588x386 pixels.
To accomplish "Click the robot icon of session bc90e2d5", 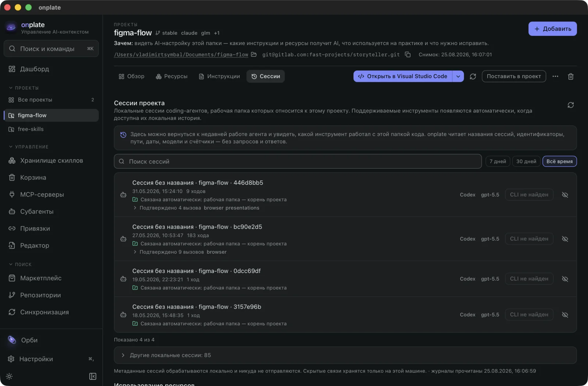I will click(x=123, y=239).
